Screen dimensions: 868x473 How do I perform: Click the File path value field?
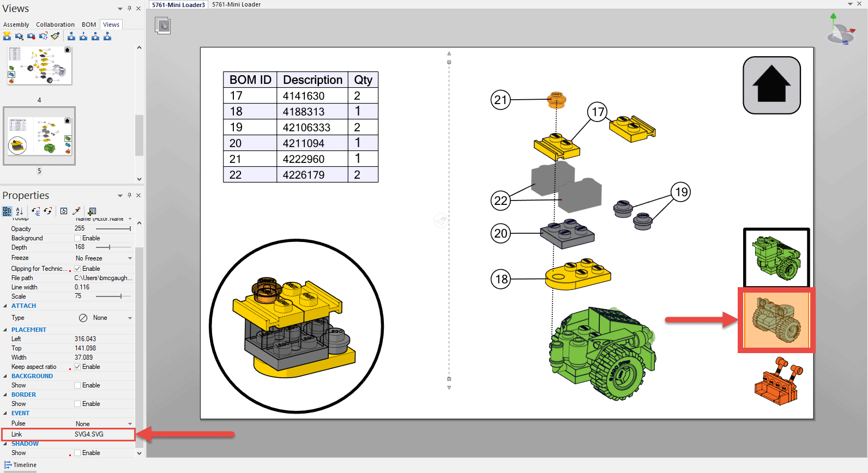[x=103, y=278]
